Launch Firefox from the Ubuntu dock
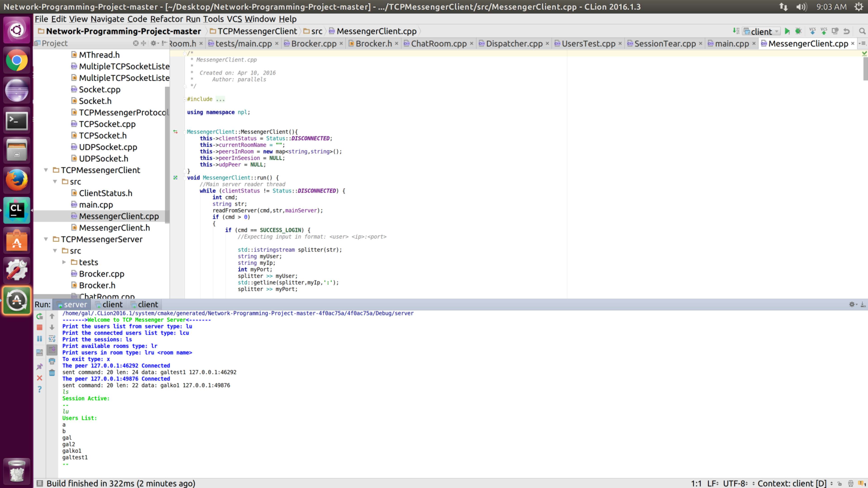 17,180
